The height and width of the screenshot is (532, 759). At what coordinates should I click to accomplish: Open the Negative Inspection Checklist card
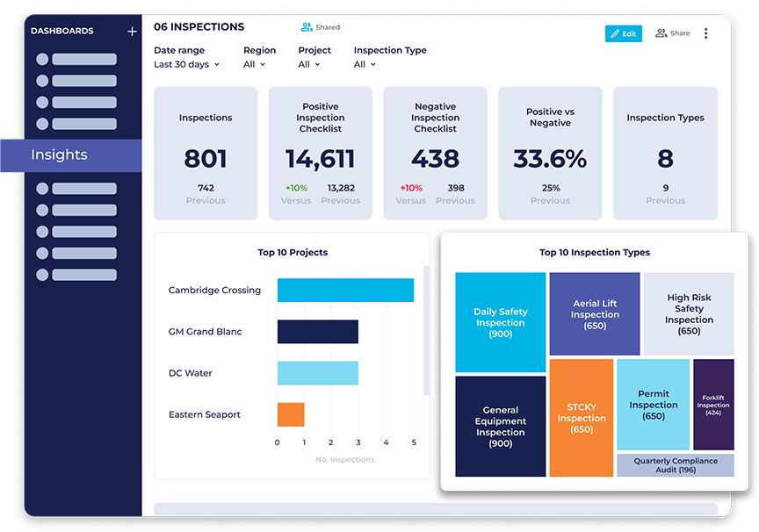[x=435, y=153]
